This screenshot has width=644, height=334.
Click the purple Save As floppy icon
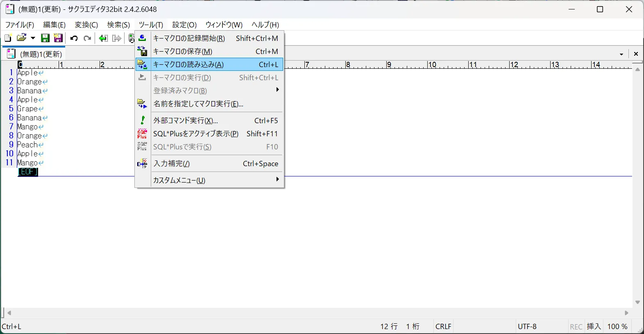point(58,38)
